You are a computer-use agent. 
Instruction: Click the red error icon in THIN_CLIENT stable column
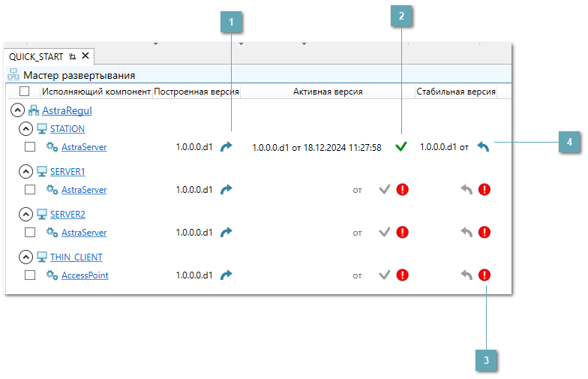(484, 275)
